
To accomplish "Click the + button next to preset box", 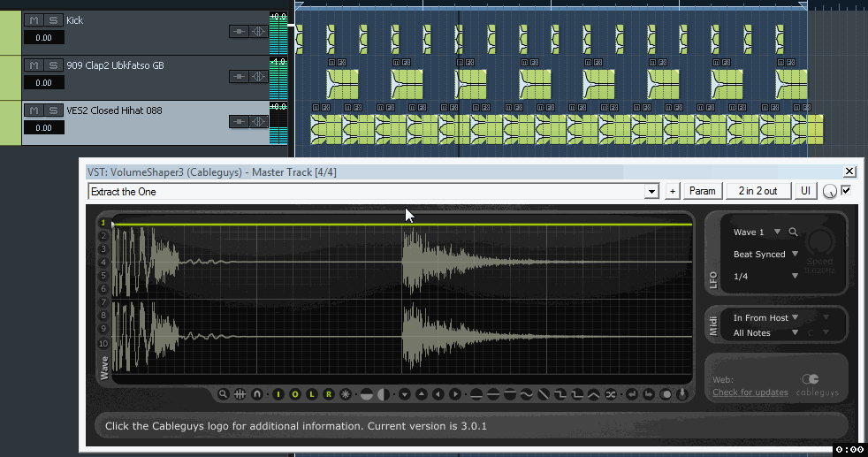I will [672, 191].
